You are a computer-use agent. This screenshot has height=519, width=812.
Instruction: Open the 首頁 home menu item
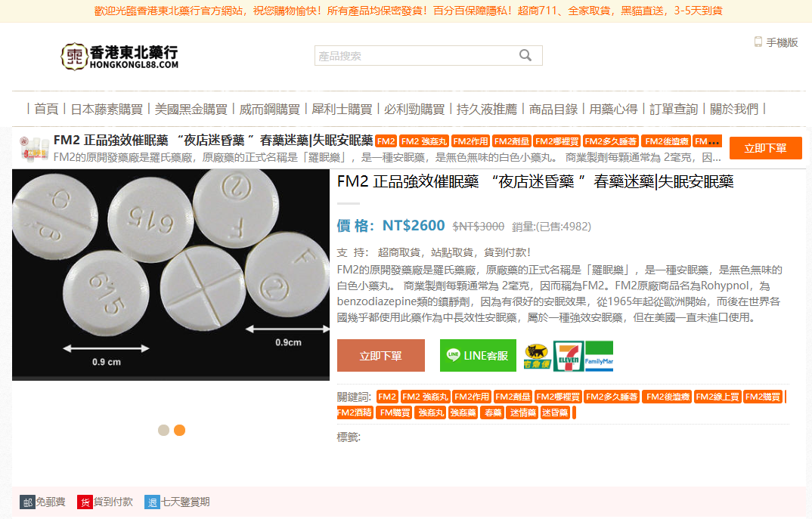tap(46, 110)
